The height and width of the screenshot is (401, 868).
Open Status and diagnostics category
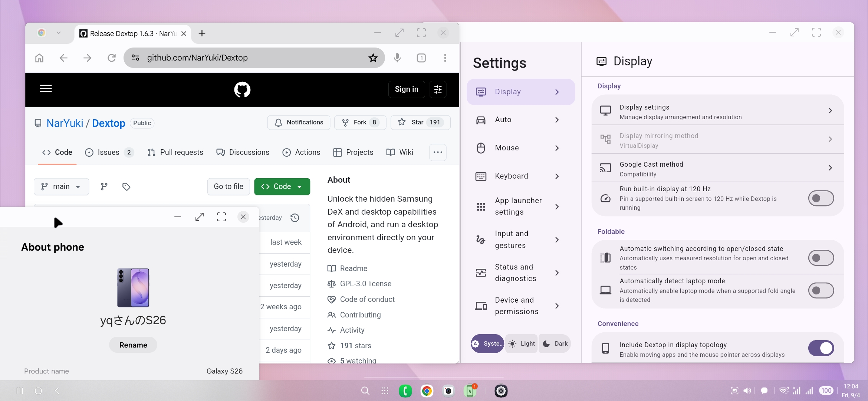(x=521, y=273)
